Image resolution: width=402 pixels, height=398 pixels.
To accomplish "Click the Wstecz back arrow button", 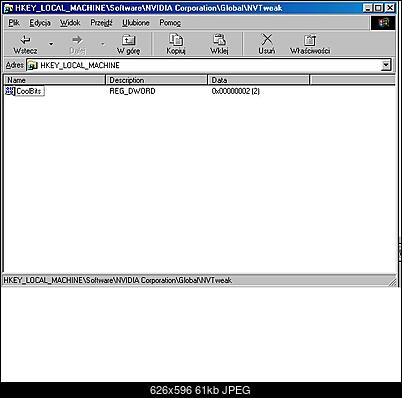I will [25, 44].
